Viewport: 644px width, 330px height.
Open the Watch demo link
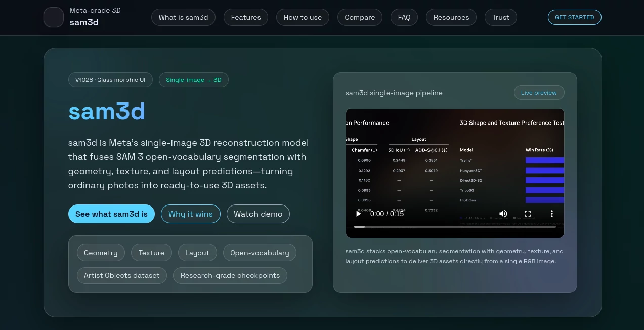(x=258, y=214)
